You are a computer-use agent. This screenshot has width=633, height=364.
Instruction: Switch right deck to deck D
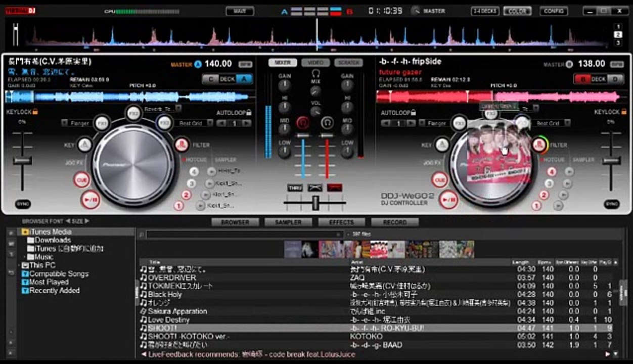coord(615,79)
